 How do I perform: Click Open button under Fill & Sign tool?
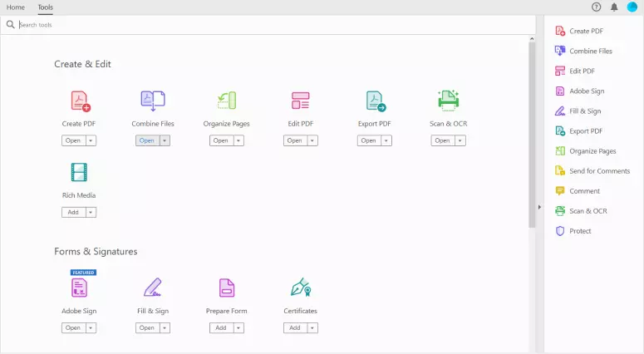pyautogui.click(x=147, y=327)
